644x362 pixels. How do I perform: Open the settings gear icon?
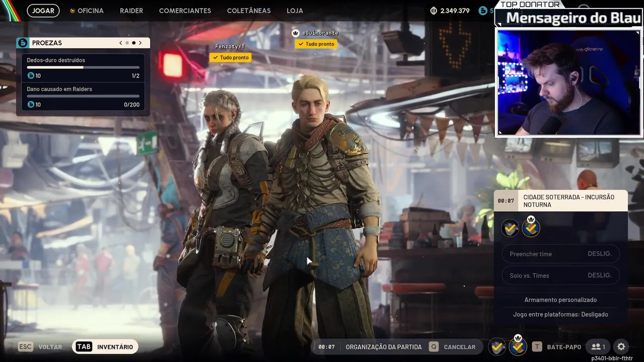coord(621,347)
